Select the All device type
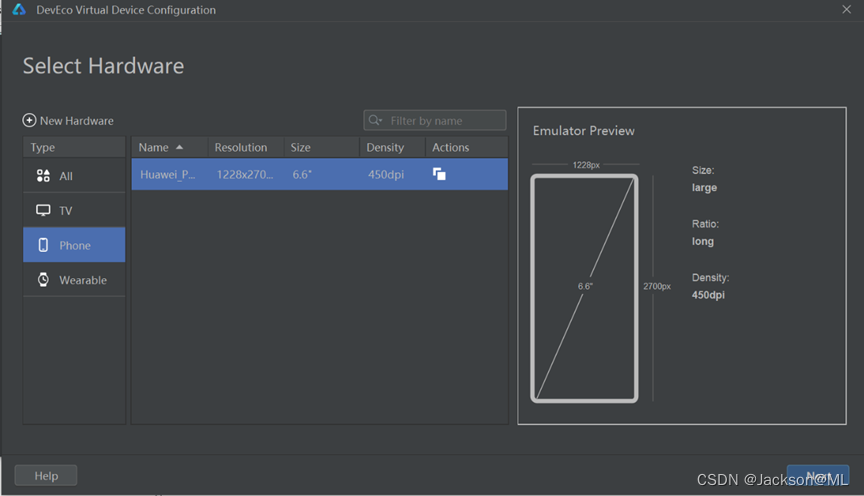Viewport: 864px width, 496px height. pos(74,176)
